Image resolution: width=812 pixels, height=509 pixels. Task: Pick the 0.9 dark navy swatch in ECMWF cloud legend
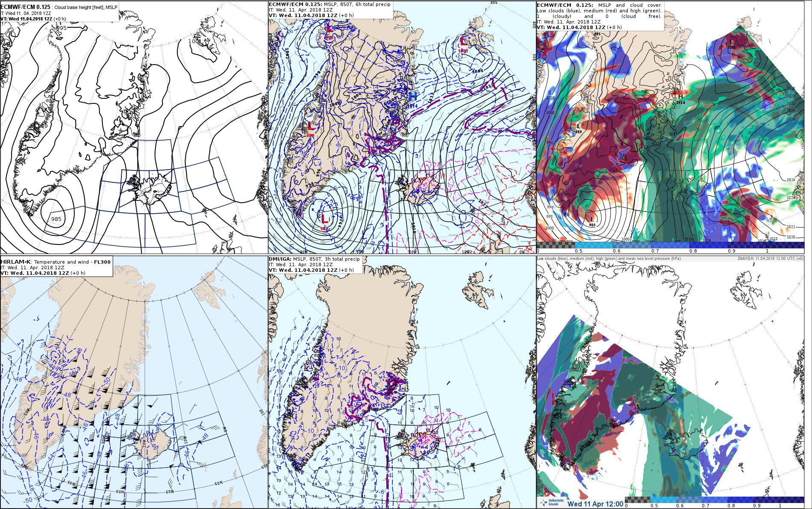[747, 245]
